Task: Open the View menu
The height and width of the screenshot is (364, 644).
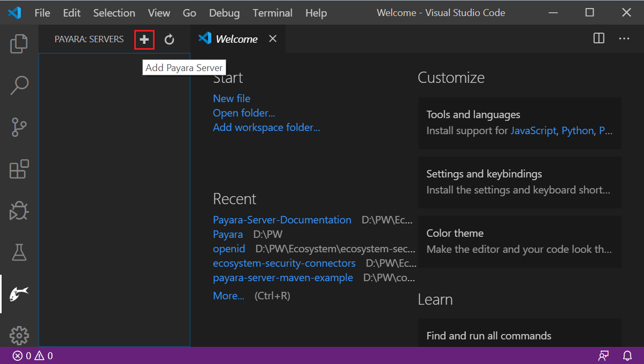Action: tap(159, 13)
